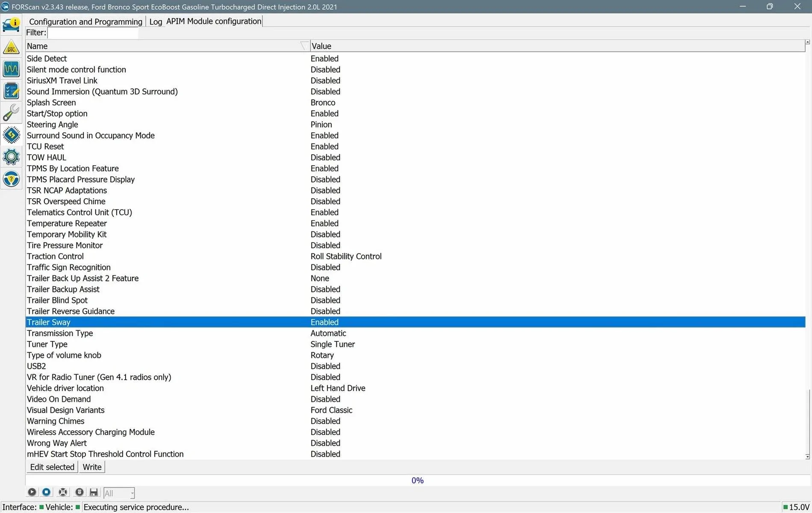
Task: Open the DTC trouble codes section
Action: [11, 47]
